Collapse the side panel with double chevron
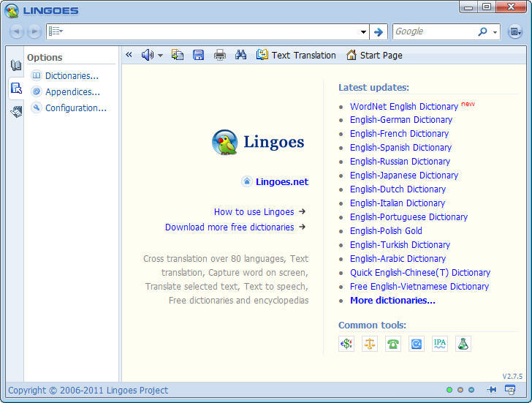Screen dimensions: 532x403 (129, 54)
